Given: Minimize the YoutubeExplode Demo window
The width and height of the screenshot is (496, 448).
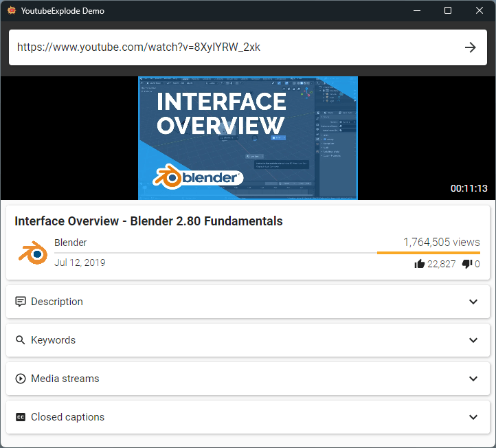Looking at the screenshot, I should pyautogui.click(x=417, y=11).
